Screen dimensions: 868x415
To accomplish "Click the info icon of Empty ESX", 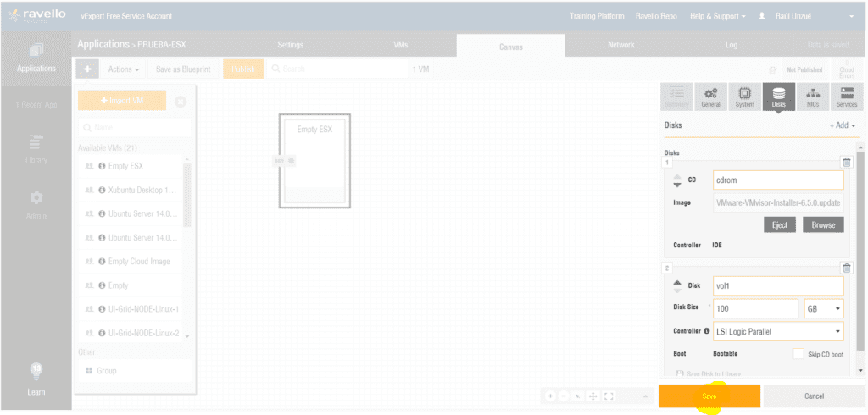I will click(x=102, y=166).
